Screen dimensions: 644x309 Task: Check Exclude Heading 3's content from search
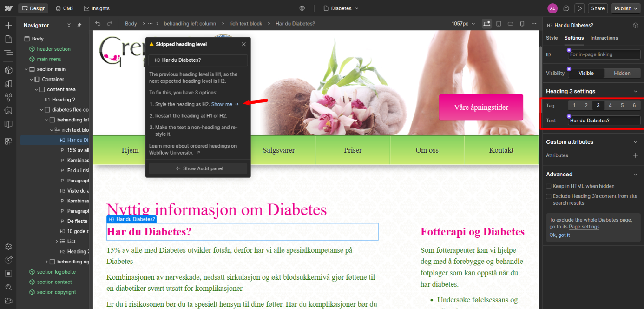pyautogui.click(x=549, y=196)
